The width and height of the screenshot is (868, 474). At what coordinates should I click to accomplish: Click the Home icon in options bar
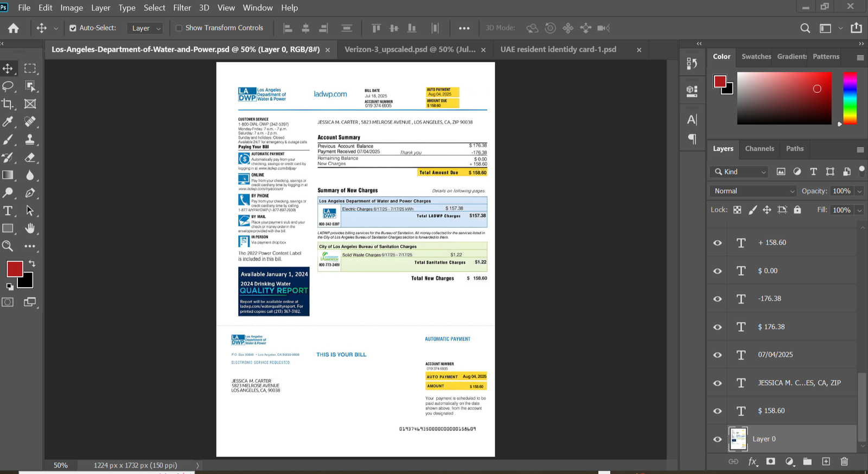[x=14, y=28]
